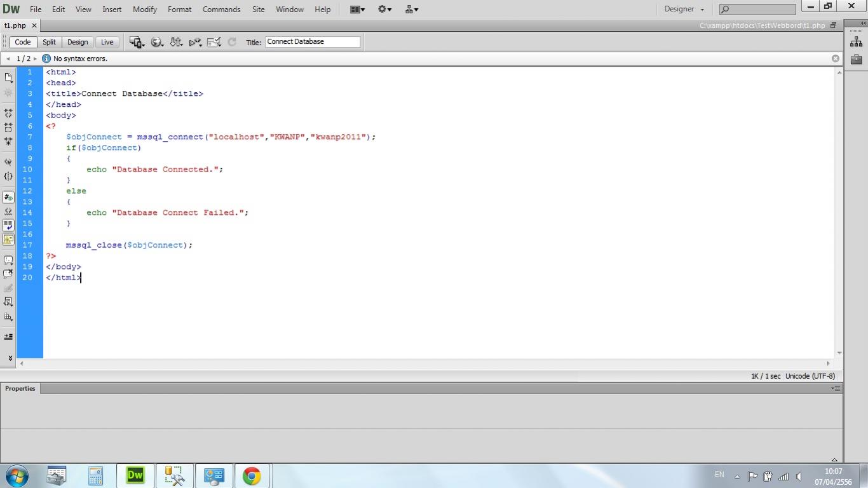
Task: Indent Code icon in coding toolbar
Action: point(8,337)
